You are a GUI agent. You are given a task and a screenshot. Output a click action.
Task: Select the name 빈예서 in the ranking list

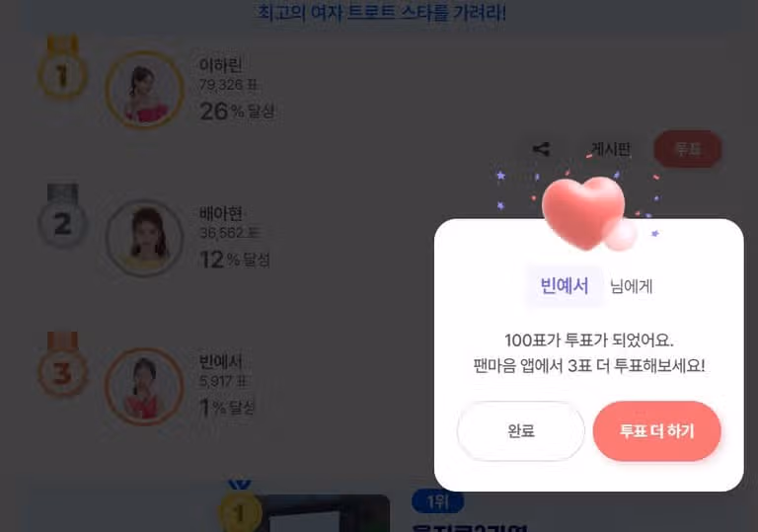coord(220,362)
